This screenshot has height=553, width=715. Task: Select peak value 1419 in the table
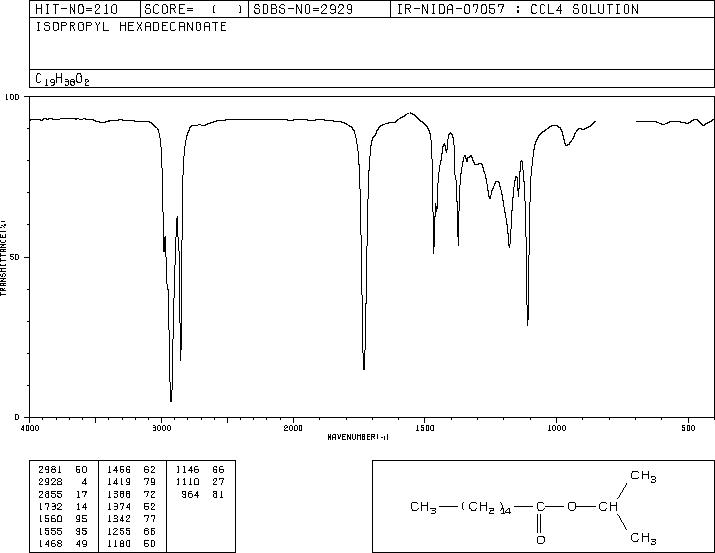(119, 482)
